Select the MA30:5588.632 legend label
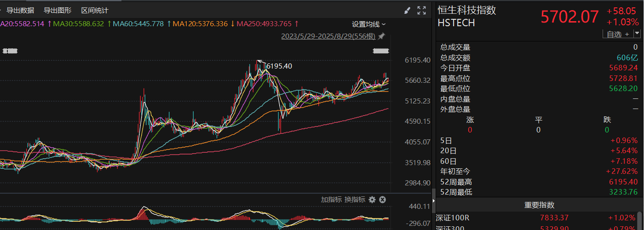 [78, 24]
